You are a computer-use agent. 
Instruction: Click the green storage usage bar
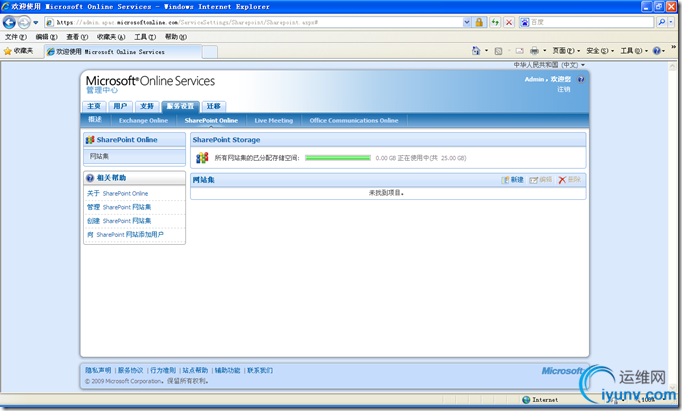click(x=338, y=158)
